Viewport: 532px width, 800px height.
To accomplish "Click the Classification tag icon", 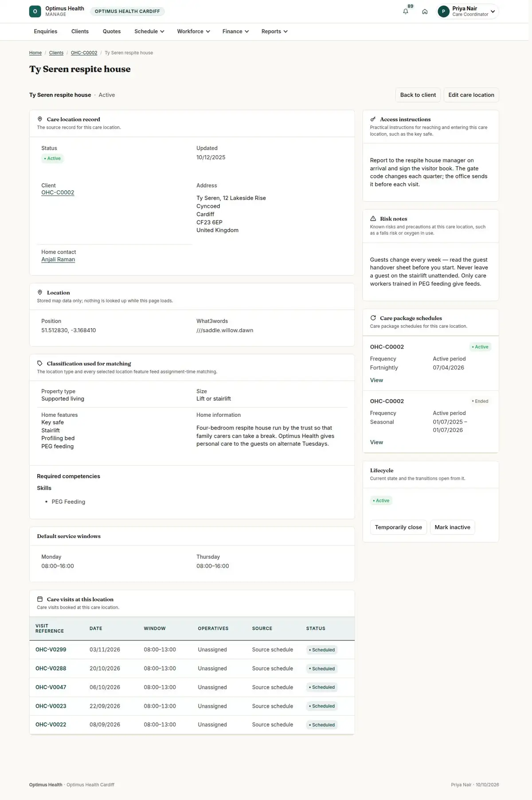I will tap(40, 364).
